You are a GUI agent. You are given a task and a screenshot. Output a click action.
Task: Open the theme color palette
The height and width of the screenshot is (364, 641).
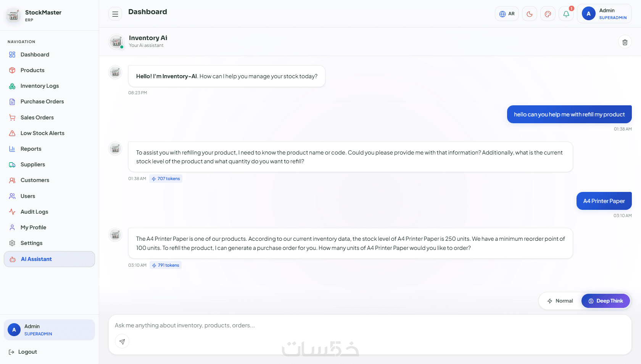pos(548,14)
